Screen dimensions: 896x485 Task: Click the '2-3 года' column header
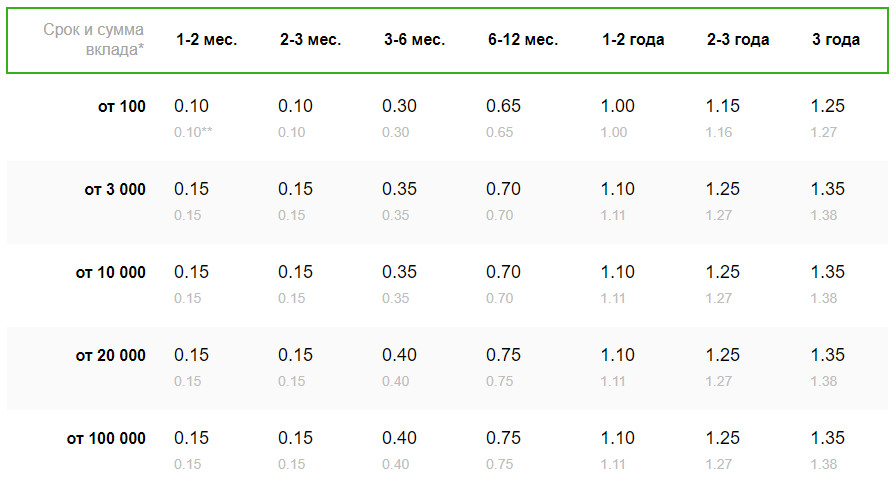(x=738, y=39)
